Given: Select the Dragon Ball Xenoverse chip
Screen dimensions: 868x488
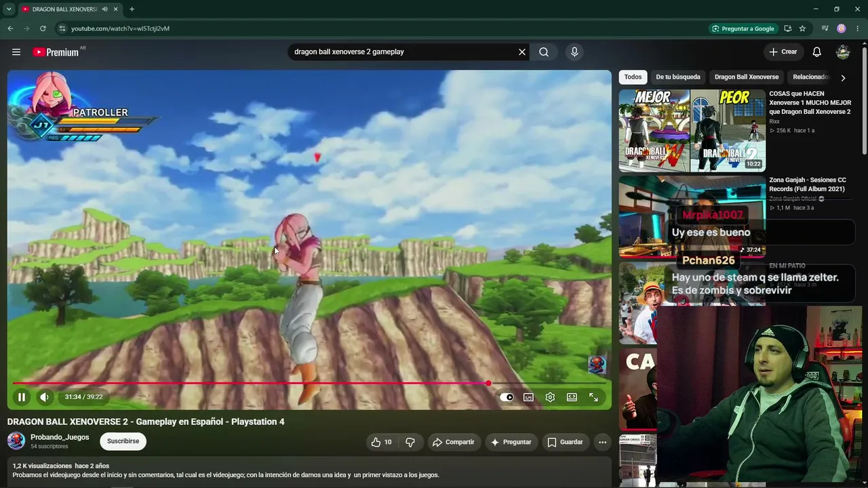Looking at the screenshot, I should pos(747,77).
